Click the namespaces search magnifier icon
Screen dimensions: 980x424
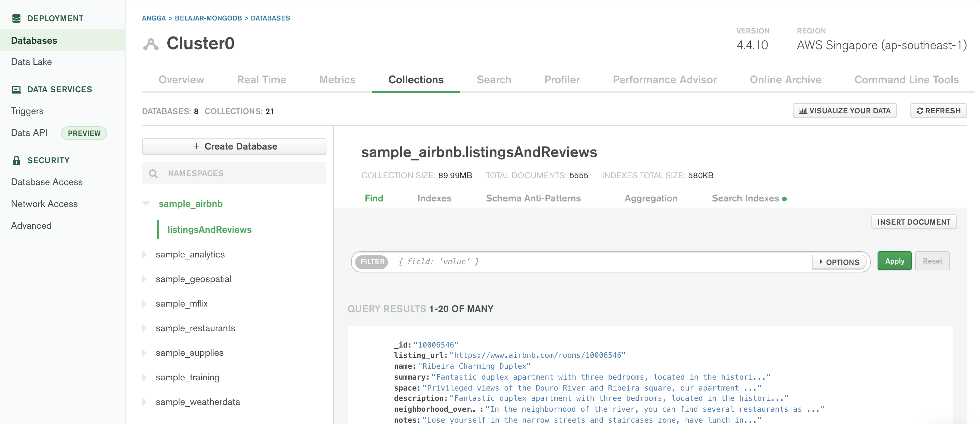pos(153,174)
